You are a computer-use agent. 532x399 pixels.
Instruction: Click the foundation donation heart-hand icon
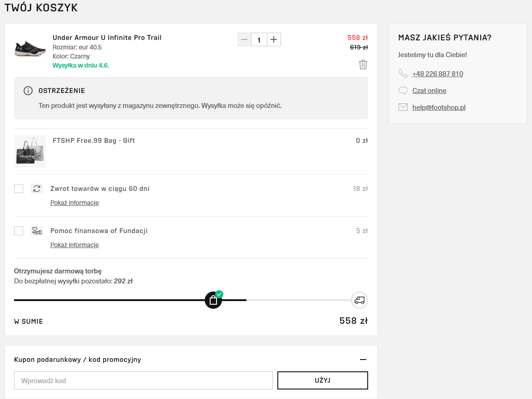37,231
